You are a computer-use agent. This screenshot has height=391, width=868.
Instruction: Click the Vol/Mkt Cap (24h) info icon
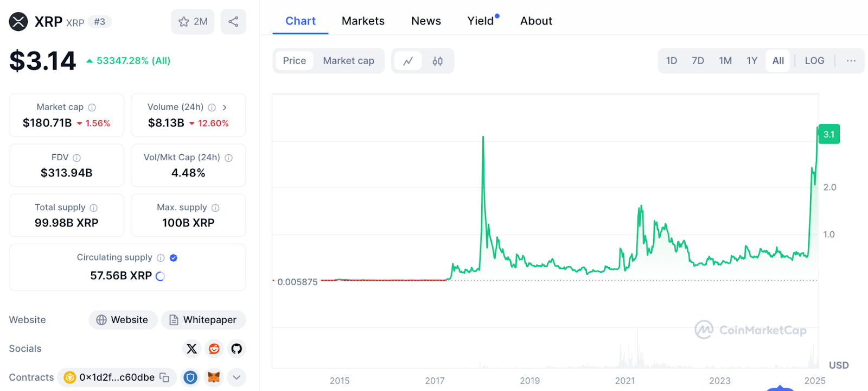[229, 157]
